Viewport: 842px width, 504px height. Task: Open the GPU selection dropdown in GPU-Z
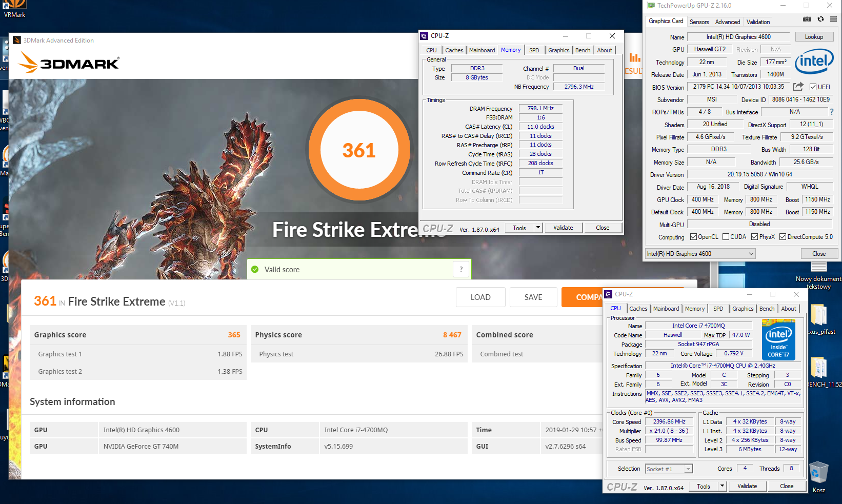(700, 254)
